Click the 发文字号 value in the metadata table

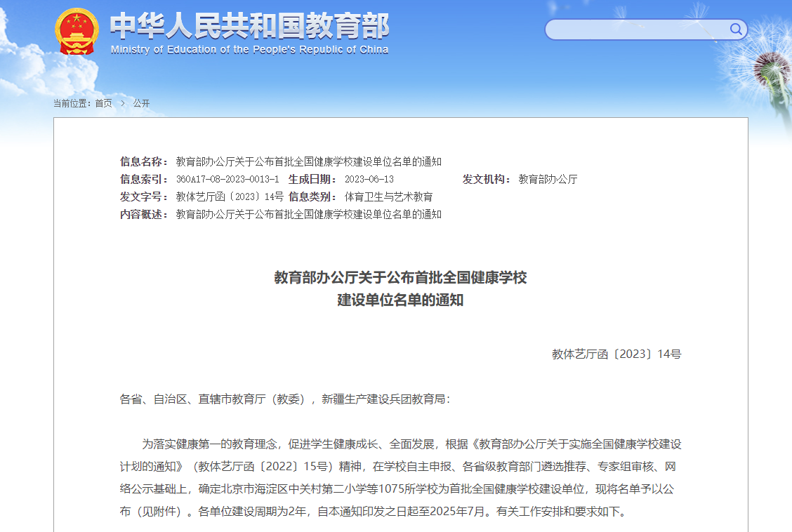point(230,197)
